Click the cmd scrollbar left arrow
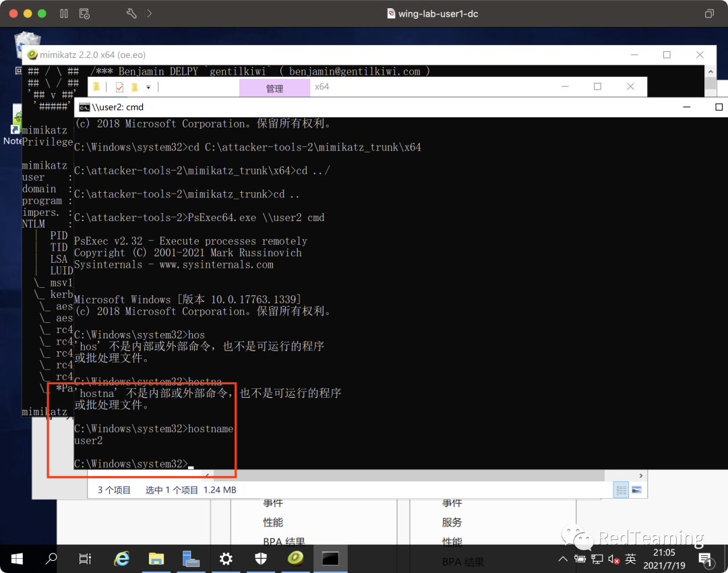728x573 pixels. [x=207, y=475]
